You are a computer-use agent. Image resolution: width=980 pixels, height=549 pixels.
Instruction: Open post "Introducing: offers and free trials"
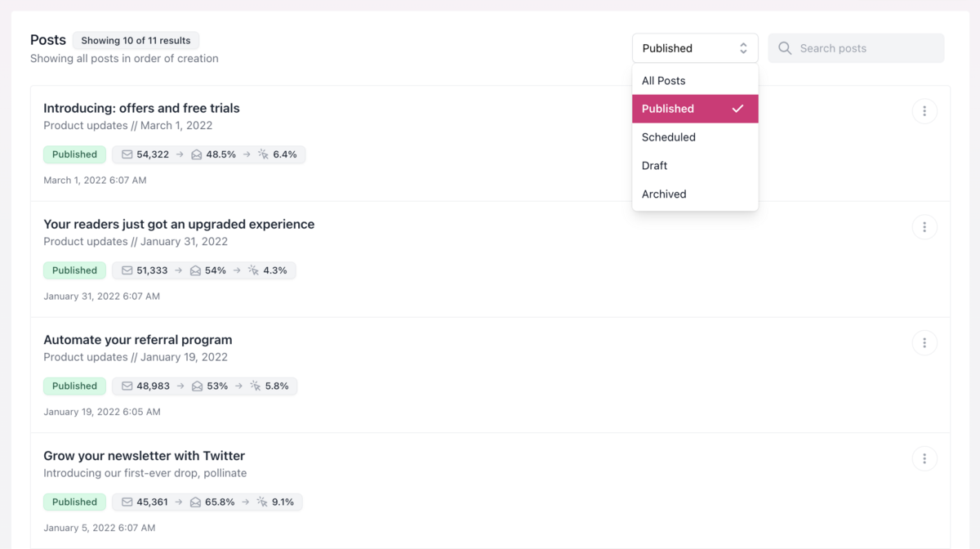click(x=140, y=107)
